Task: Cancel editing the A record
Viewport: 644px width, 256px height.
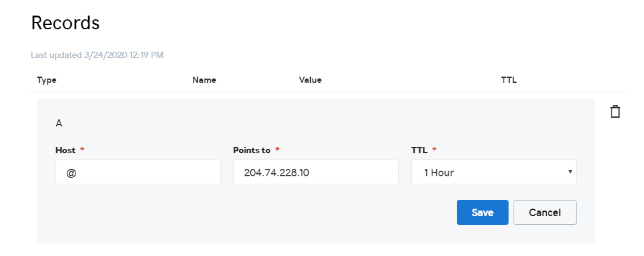Action: click(545, 212)
